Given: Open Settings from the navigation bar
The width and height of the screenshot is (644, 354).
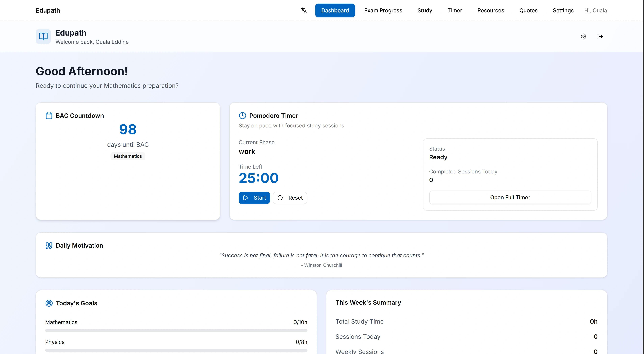Looking at the screenshot, I should (563, 10).
